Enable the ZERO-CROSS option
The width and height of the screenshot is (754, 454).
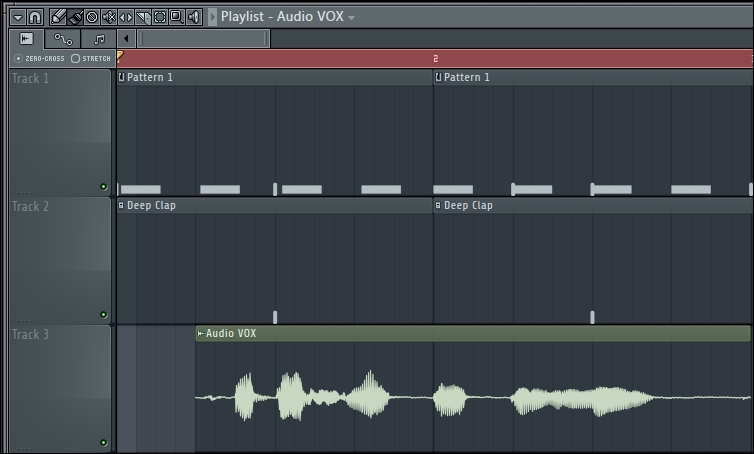tap(40, 59)
